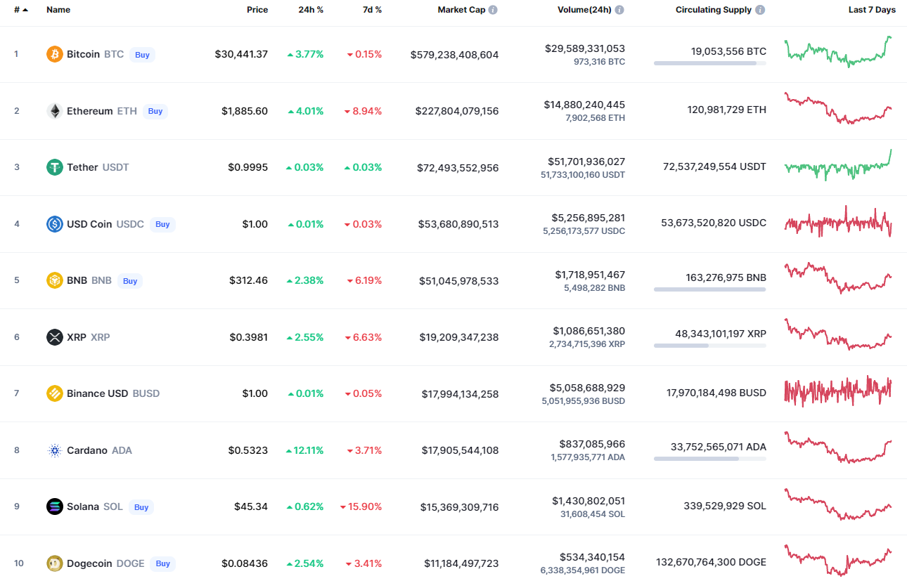Click the Buy button next to BNB
907x588 pixels.
[x=130, y=281]
